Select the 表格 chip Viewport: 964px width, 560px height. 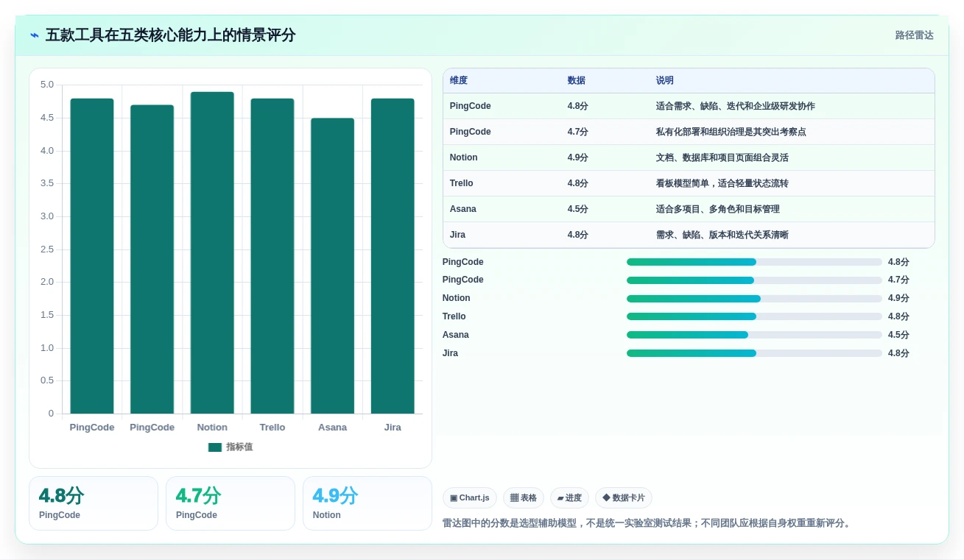[x=524, y=498]
